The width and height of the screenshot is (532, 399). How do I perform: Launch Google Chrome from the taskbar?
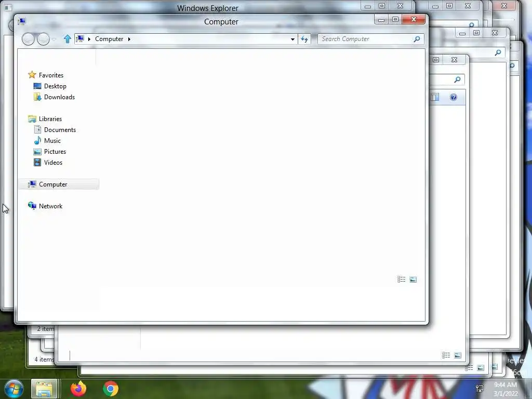(x=111, y=389)
